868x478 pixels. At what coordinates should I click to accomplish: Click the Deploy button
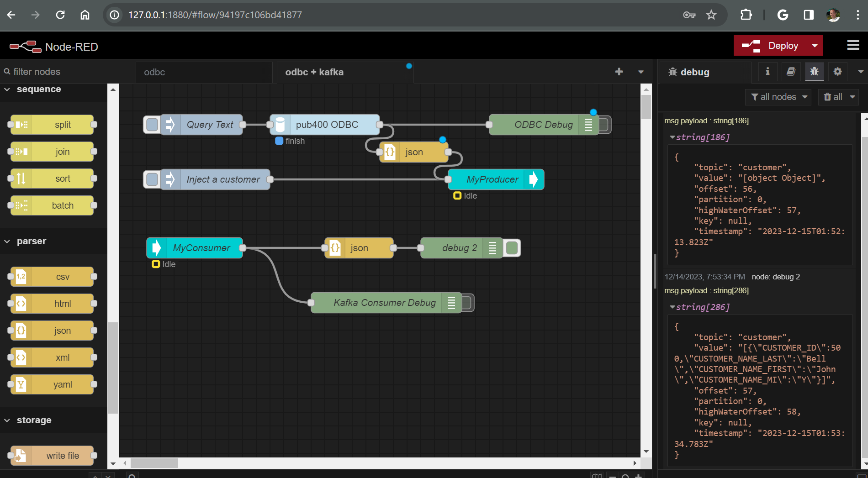(x=770, y=46)
